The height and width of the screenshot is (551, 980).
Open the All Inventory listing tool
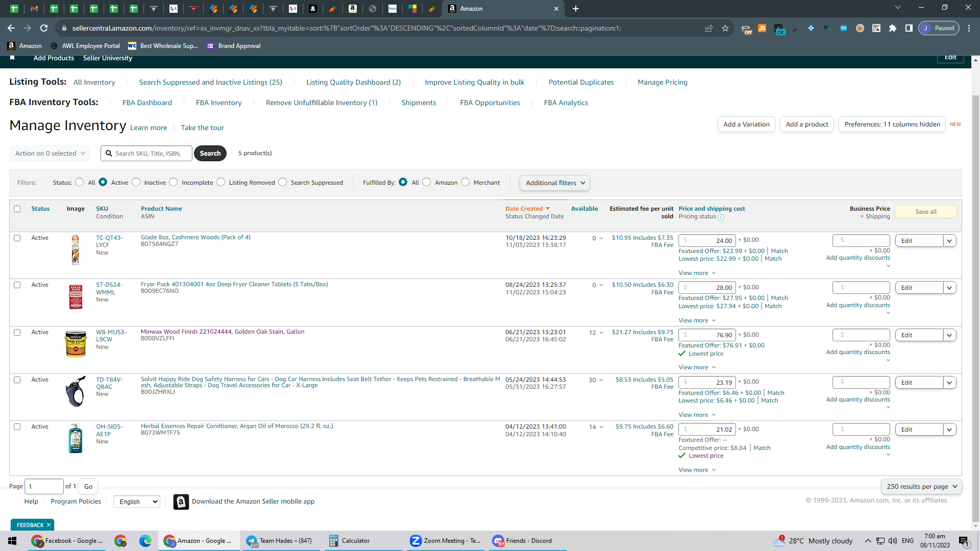pyautogui.click(x=94, y=82)
